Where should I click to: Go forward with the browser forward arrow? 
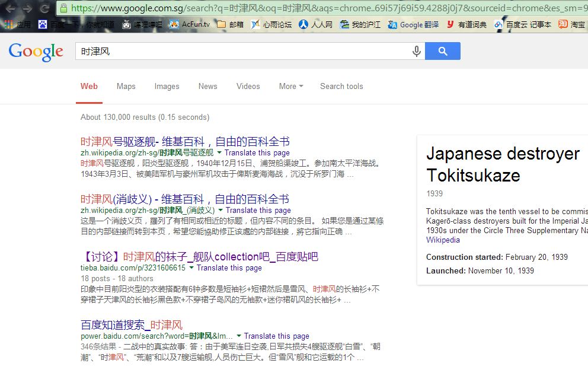pos(27,8)
